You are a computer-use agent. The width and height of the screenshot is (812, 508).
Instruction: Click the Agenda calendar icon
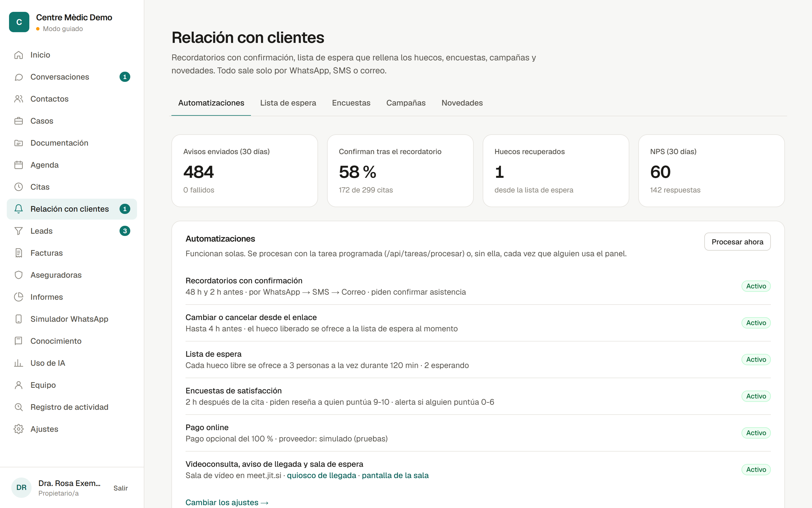pos(19,165)
